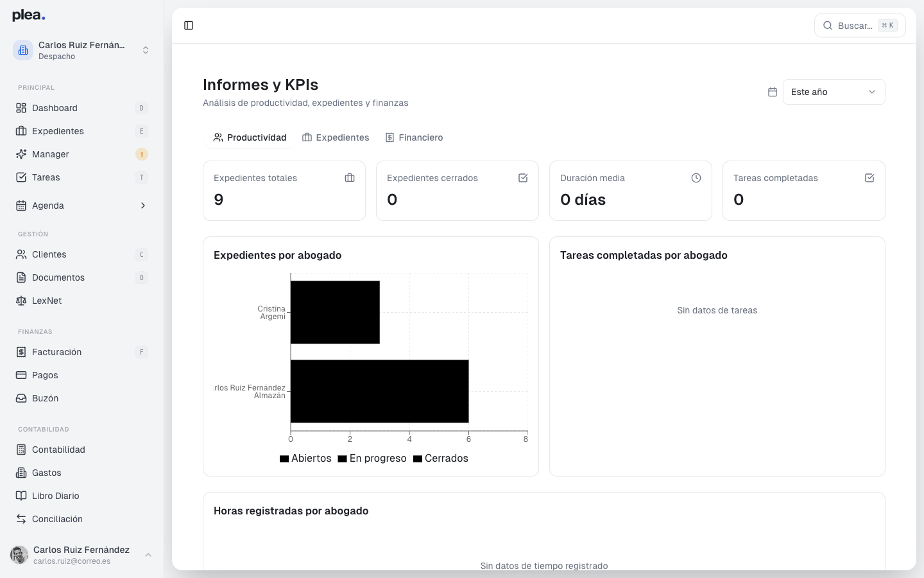This screenshot has width=924, height=578.
Task: Expand the Agenda submenu arrow
Action: (x=142, y=206)
